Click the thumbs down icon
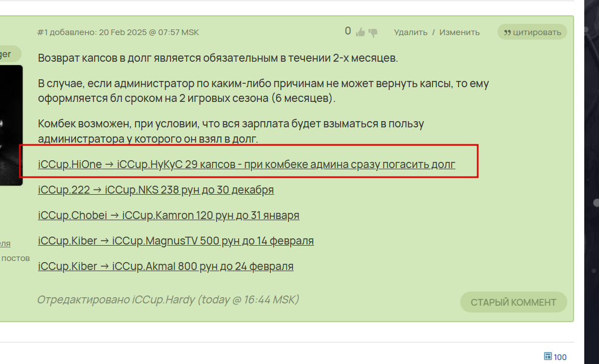Viewport: 599px width, 364px height. coord(373,33)
